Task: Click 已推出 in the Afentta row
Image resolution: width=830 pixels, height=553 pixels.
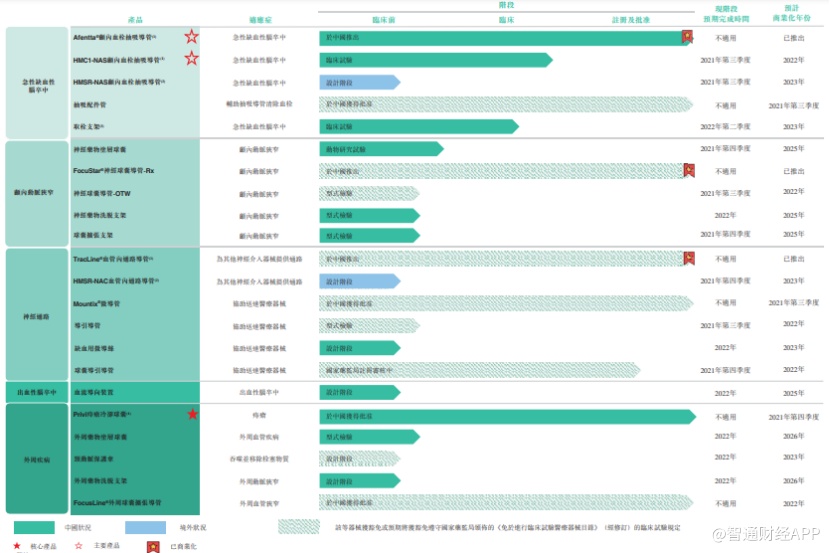Action: click(x=793, y=38)
